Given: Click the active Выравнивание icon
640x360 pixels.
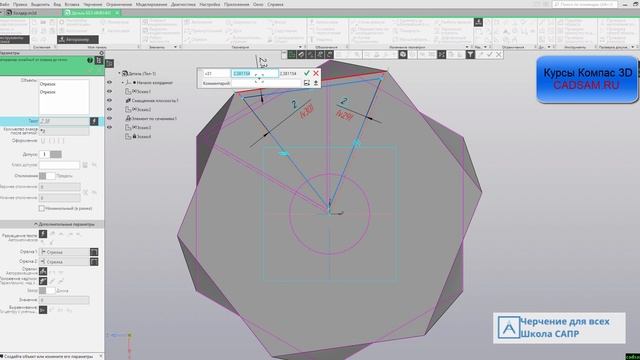Looking at the screenshot, I should coord(43,310).
